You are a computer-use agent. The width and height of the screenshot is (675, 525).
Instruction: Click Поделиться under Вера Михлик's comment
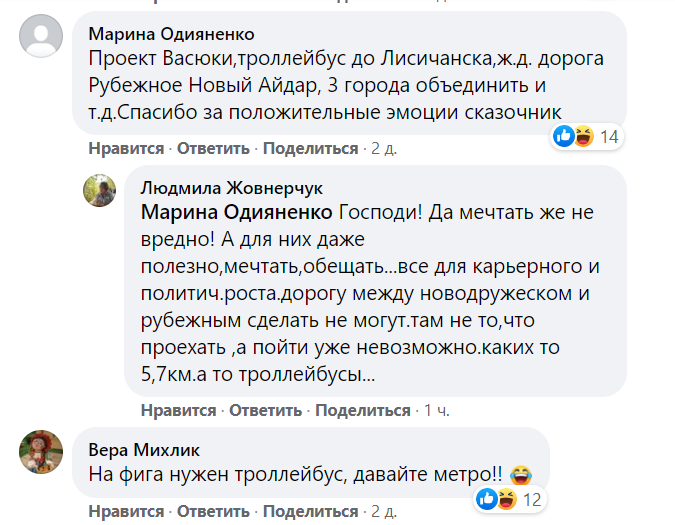(x=311, y=511)
